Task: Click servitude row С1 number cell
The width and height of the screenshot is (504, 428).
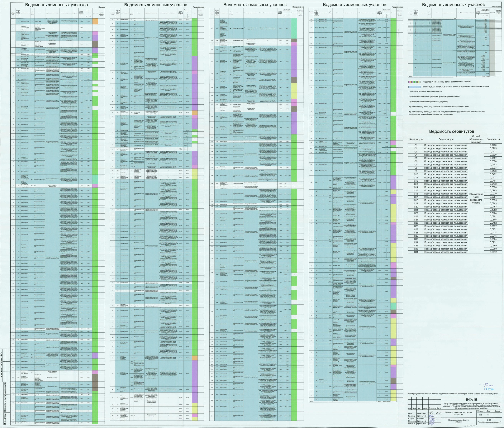Action: pos(416,145)
